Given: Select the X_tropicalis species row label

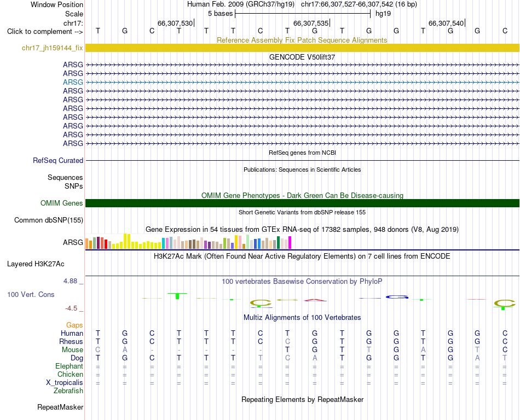Looking at the screenshot, I should [x=65, y=383].
